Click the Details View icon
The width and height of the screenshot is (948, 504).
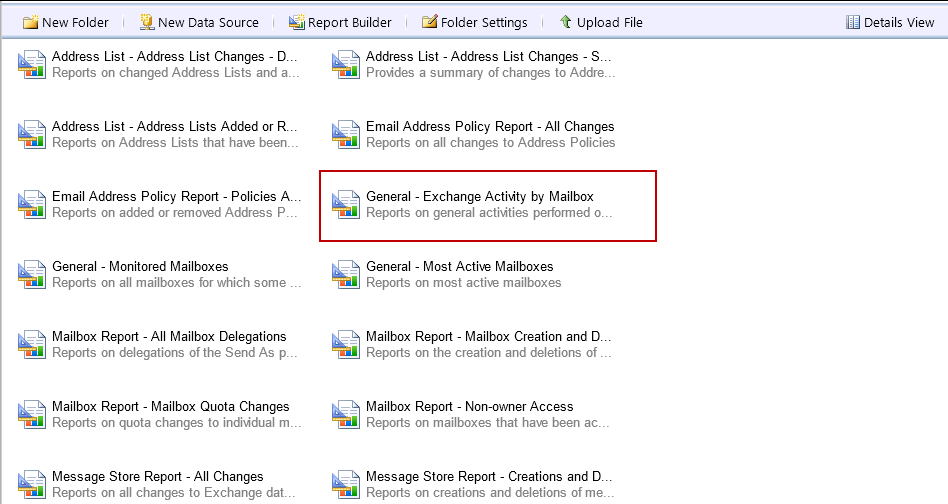[852, 22]
